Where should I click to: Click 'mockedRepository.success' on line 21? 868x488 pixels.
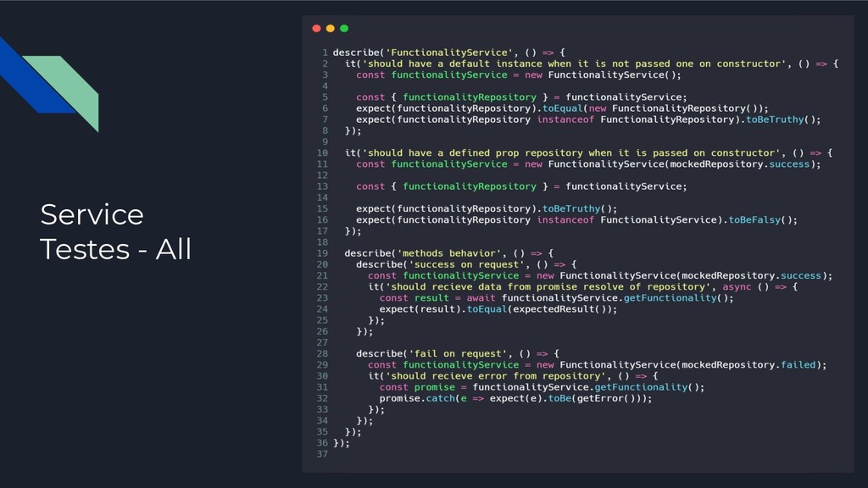pos(751,275)
